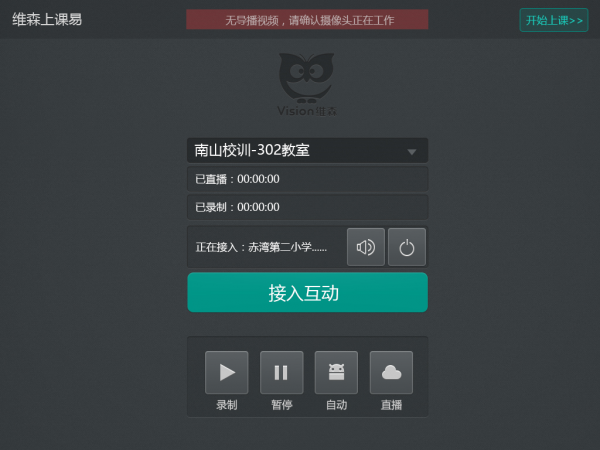Open the 南山校训-302教室 classroom dropdown

point(308,150)
